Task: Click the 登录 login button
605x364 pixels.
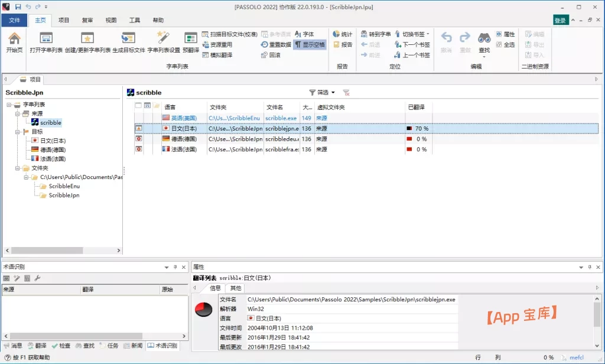Action: pyautogui.click(x=560, y=20)
